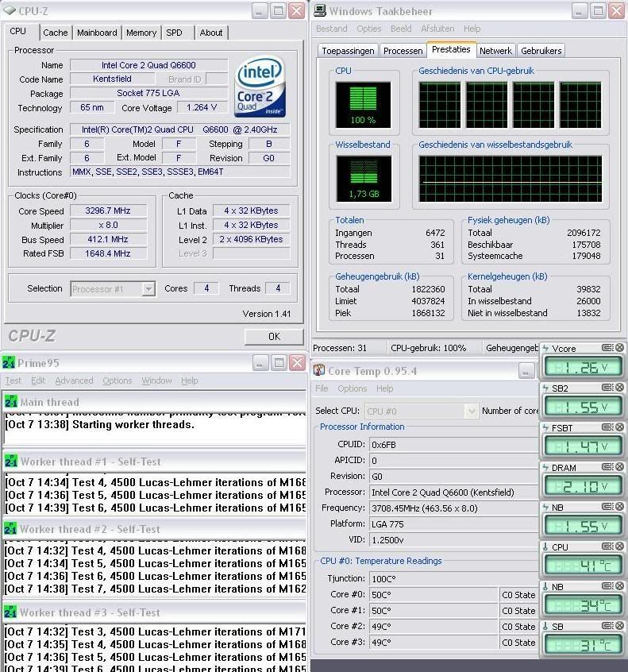Click the Core Speed value 3296.7 MHz
The height and width of the screenshot is (672, 628).
(x=109, y=210)
